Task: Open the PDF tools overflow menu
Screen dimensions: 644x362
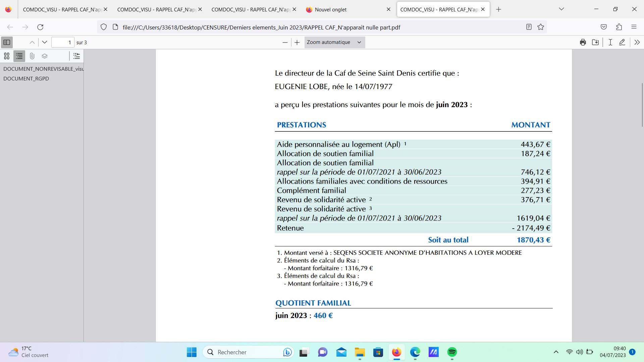Action: pos(637,42)
